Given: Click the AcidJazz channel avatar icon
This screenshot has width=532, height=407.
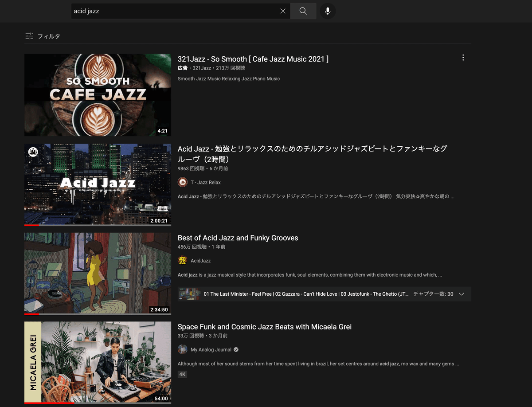Looking at the screenshot, I should pyautogui.click(x=183, y=261).
